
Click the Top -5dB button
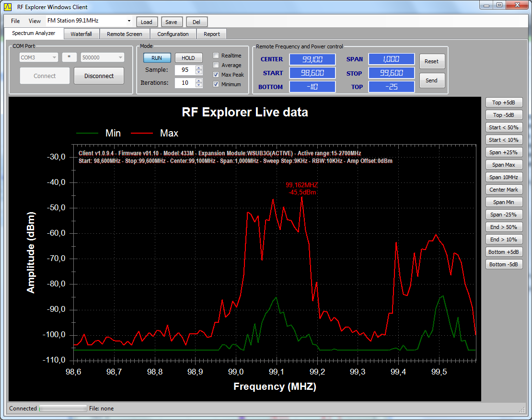[504, 115]
